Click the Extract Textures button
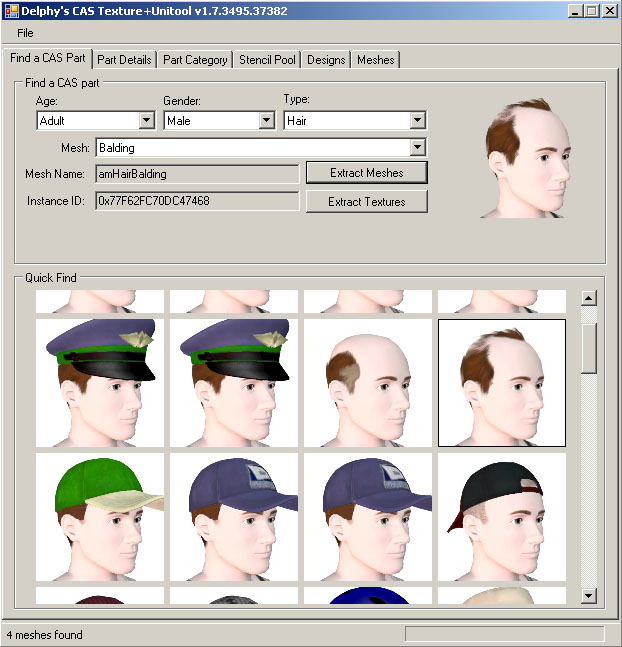Viewport: 622px width, 647px height. 366,202
